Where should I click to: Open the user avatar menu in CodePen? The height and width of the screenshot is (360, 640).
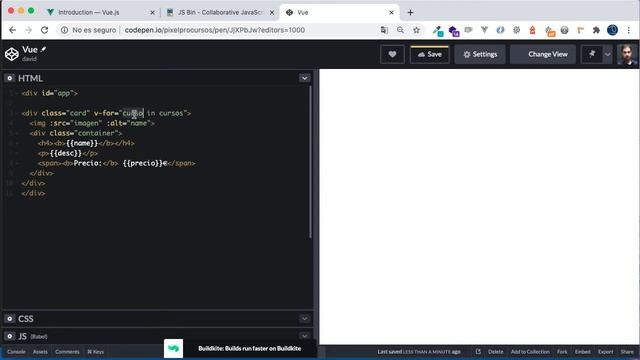tap(627, 54)
